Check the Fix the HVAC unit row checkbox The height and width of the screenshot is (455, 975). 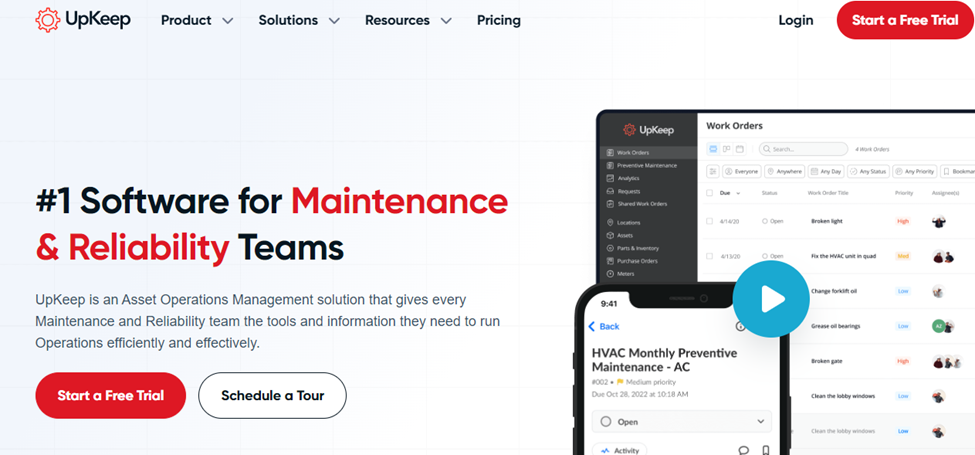pyautogui.click(x=709, y=255)
